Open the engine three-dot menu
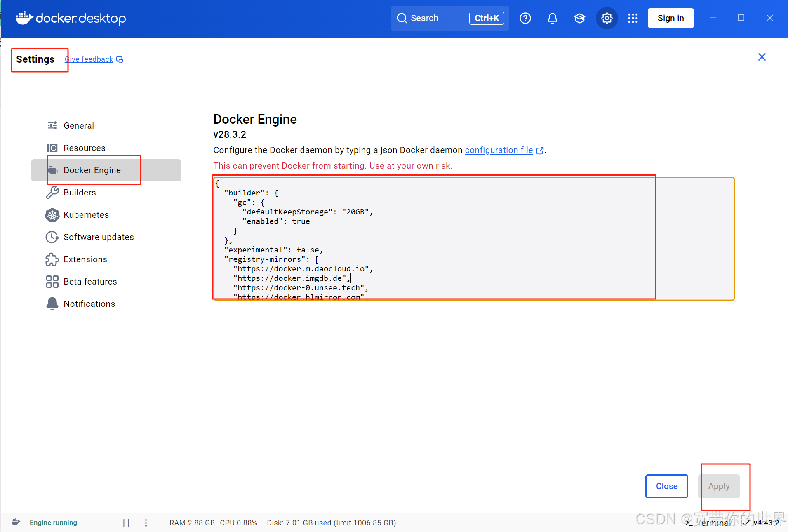788x532 pixels. (146, 523)
